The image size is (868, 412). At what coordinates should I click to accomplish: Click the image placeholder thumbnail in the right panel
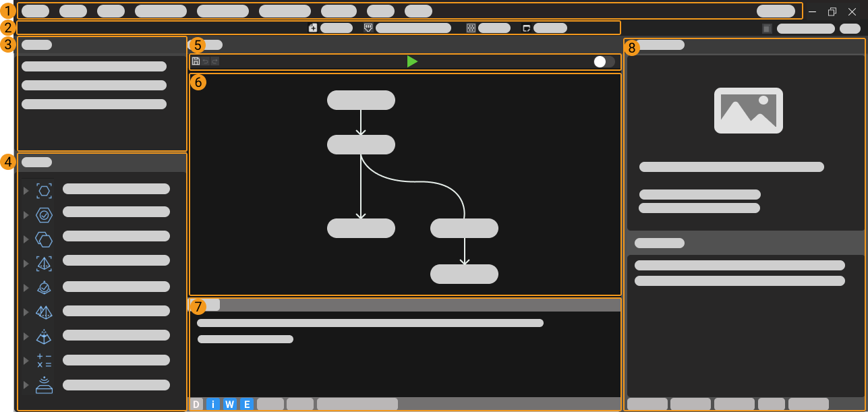pyautogui.click(x=748, y=110)
